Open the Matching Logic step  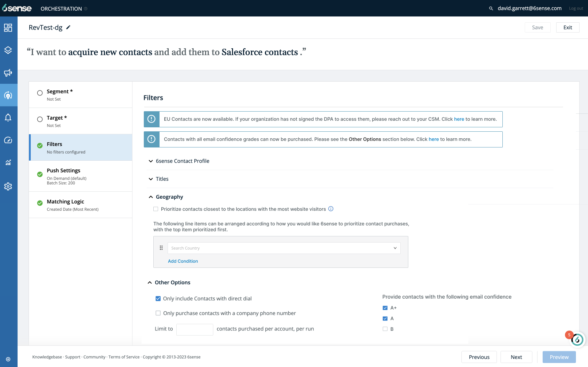tap(80, 205)
